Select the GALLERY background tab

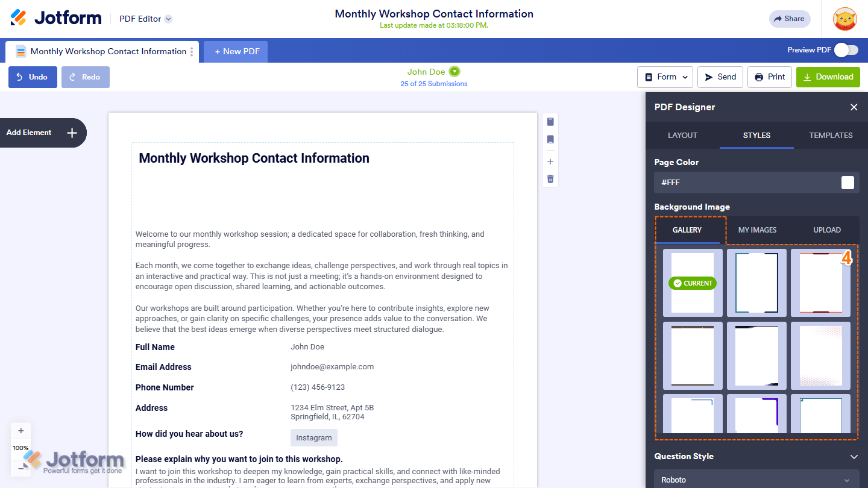coord(687,230)
